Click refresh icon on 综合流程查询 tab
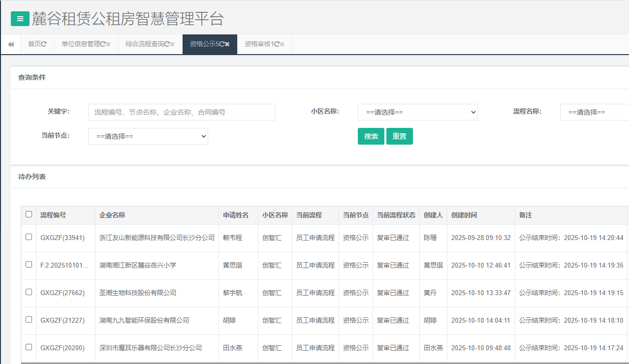The height and width of the screenshot is (364, 629). [x=167, y=44]
